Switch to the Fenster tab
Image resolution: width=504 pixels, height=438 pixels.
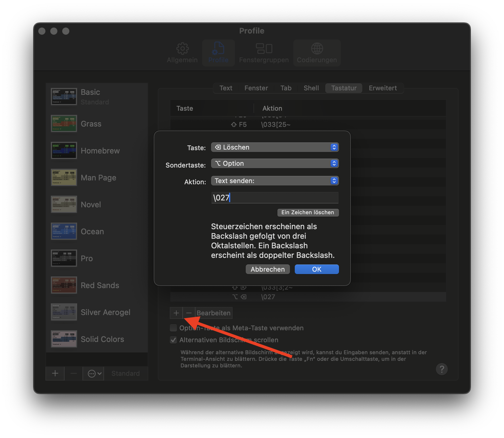click(256, 88)
